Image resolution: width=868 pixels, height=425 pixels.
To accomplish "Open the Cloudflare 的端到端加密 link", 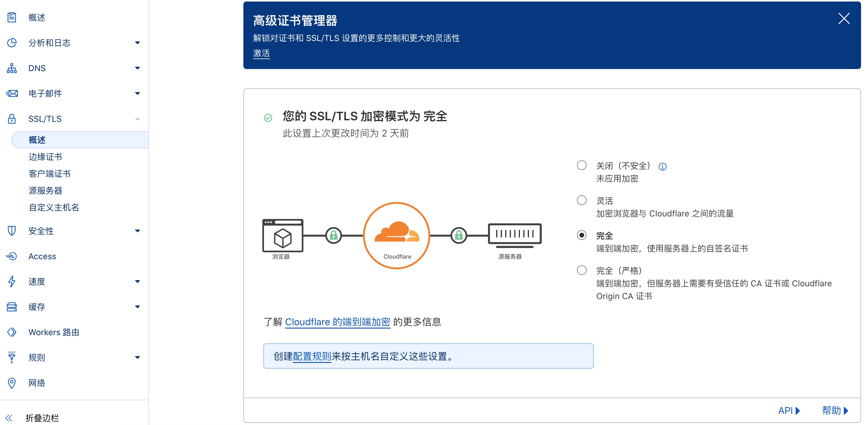I will pos(337,322).
